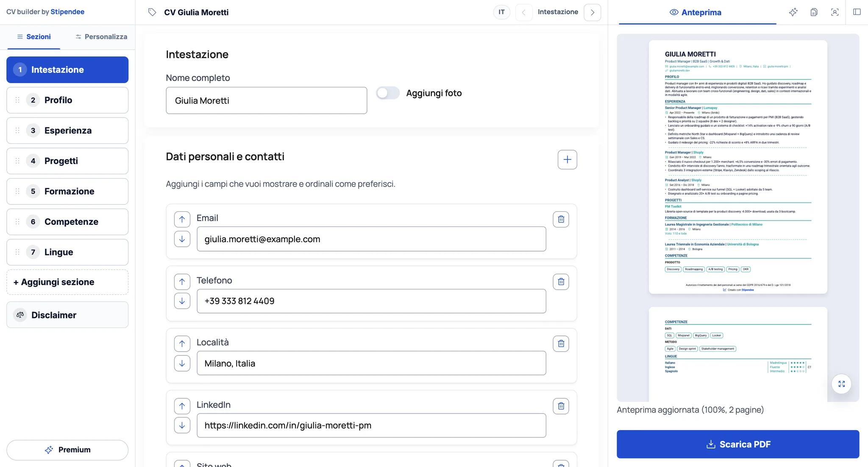This screenshot has height=467, width=868.
Task: Toggle the sidebar panel layout icon
Action: 857,12
